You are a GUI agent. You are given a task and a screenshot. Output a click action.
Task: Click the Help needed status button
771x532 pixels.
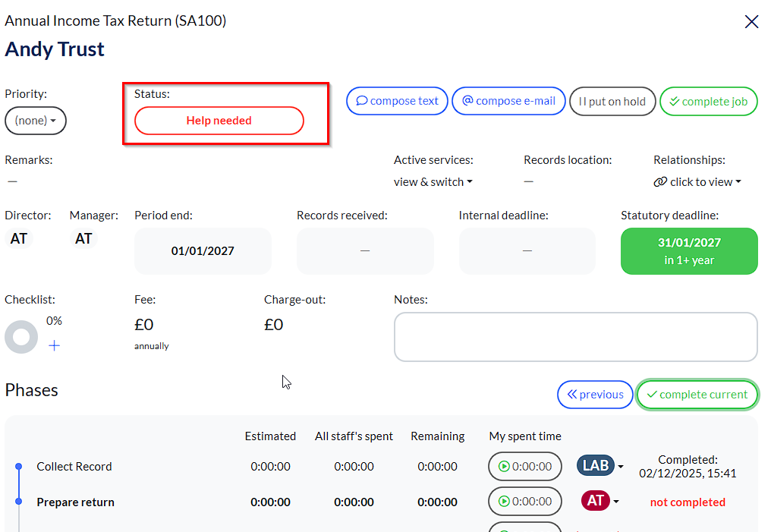click(x=219, y=121)
